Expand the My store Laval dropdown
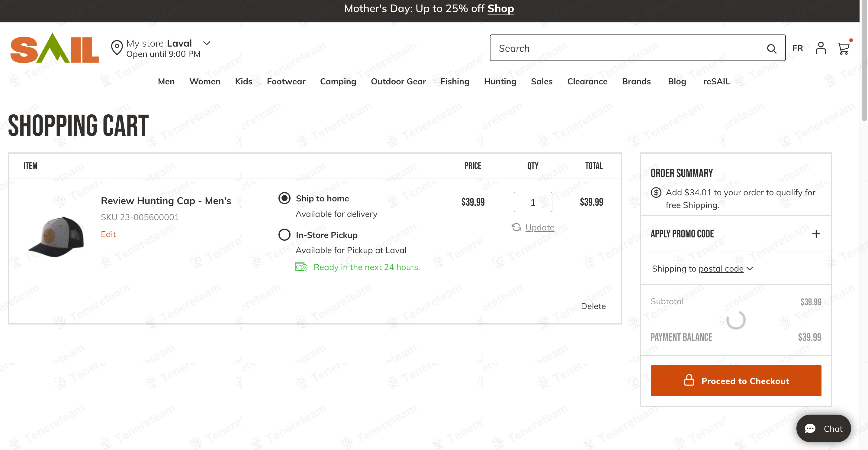 (207, 43)
